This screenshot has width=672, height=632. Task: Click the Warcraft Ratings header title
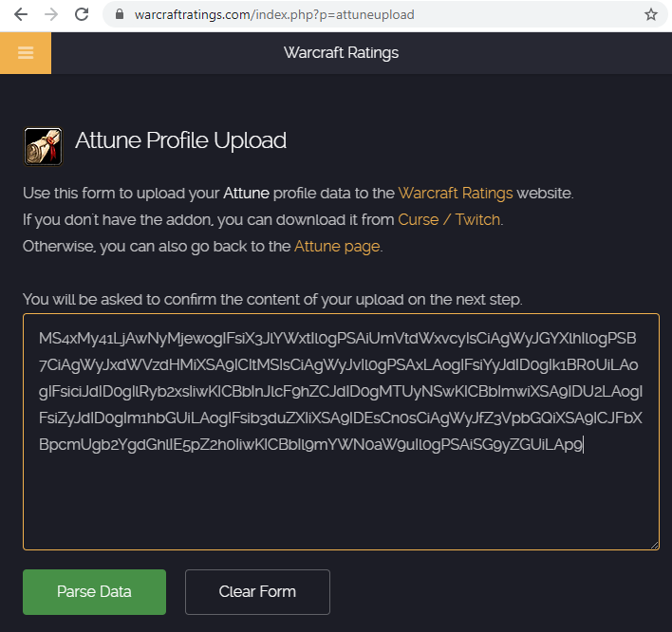(341, 52)
